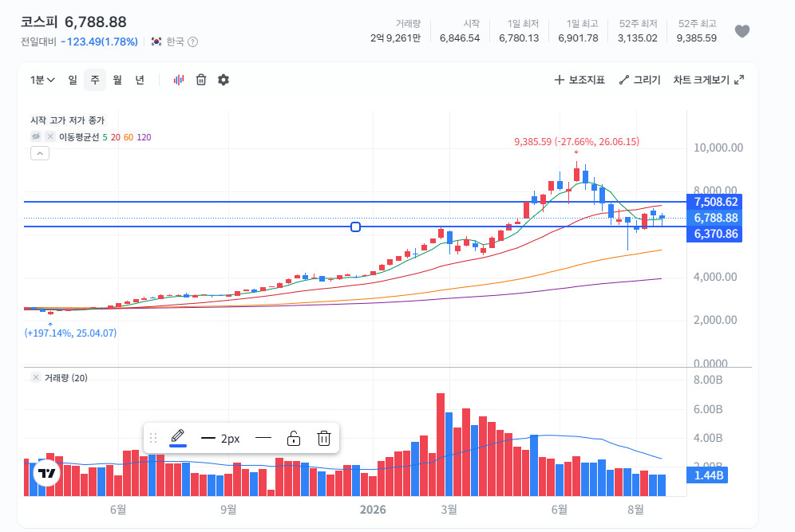This screenshot has width=795, height=532.
Task: Open the 1분 interval dropdown
Action: 42,80
